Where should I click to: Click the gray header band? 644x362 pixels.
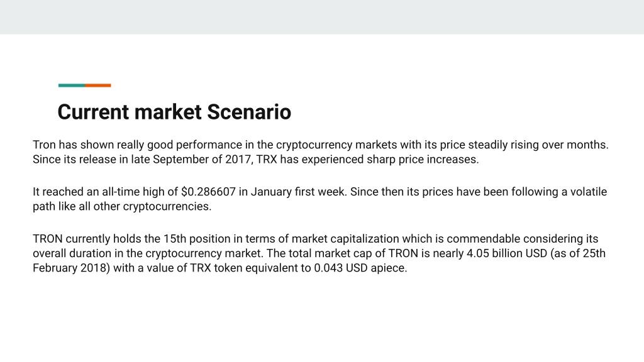pos(322,17)
